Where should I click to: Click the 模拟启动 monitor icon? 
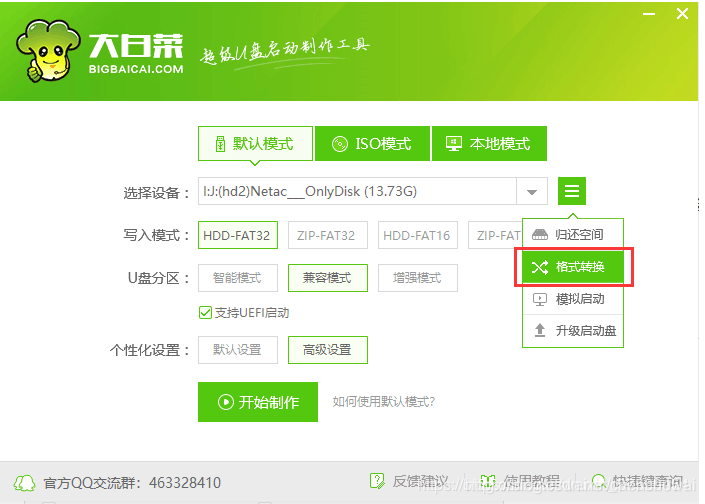540,299
